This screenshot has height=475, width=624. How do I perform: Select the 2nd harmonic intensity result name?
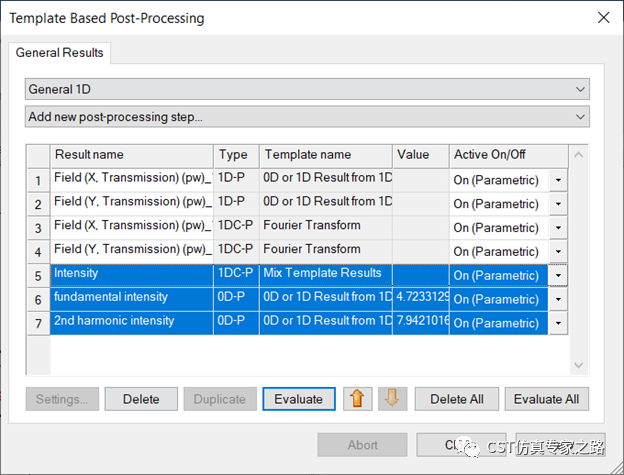point(132,321)
